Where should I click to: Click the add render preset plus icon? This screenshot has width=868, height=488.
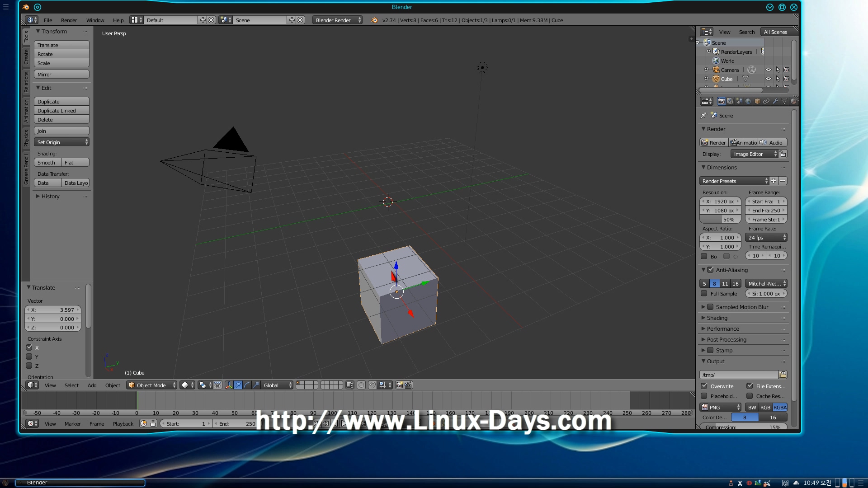click(774, 181)
